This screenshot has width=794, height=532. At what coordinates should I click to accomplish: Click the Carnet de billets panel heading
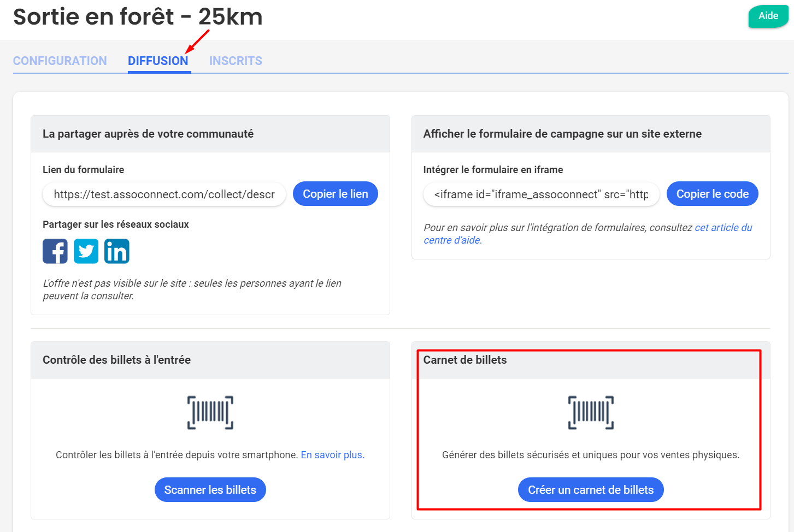[x=465, y=360]
